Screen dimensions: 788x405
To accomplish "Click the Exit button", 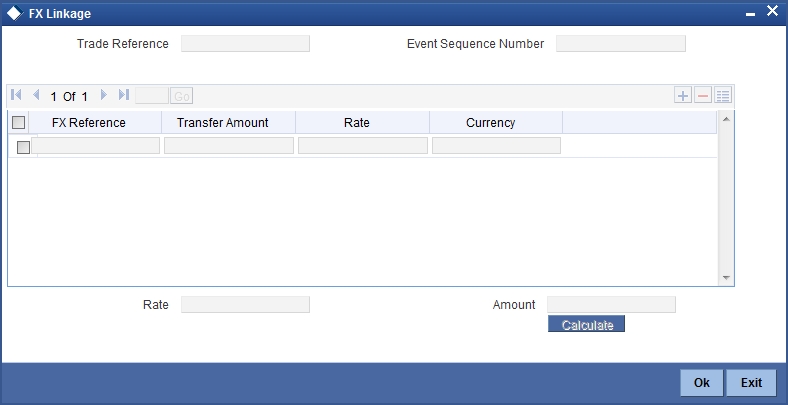I will point(751,383).
